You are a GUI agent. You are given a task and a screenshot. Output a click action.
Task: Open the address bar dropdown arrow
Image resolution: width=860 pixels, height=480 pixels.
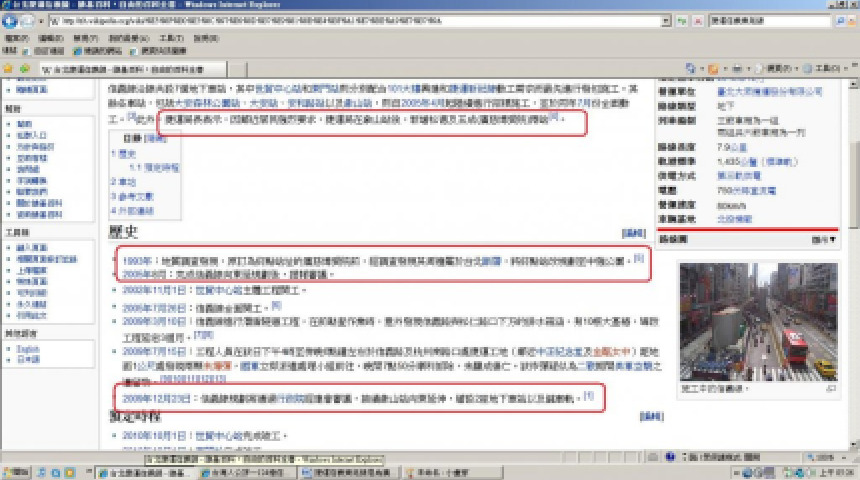tap(667, 21)
